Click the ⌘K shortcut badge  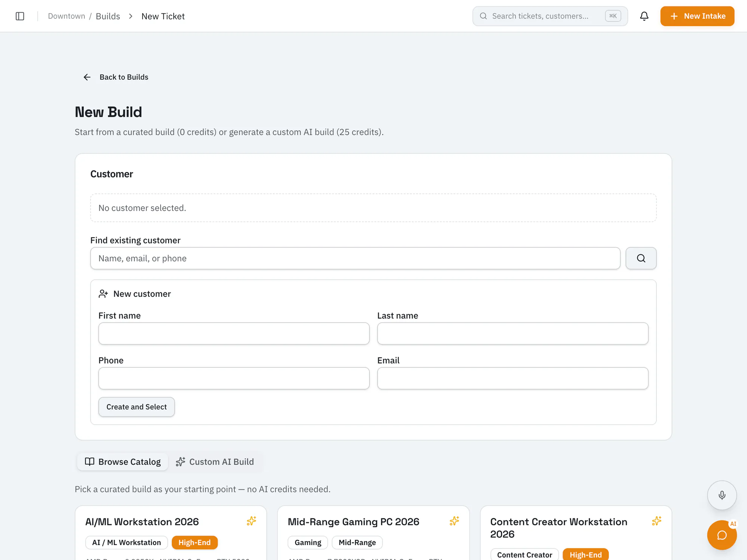(613, 16)
